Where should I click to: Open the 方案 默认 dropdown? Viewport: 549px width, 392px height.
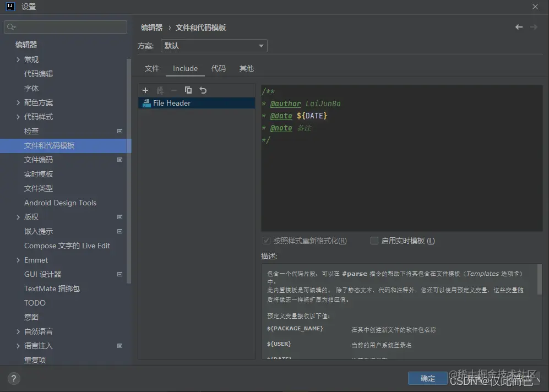coord(214,46)
